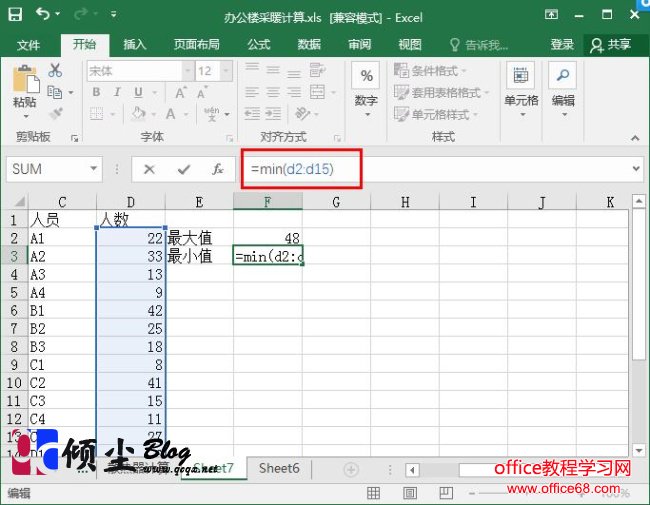Screen dimensions: 650x505
Task: Click the Insert Function fx button
Action: 218,169
